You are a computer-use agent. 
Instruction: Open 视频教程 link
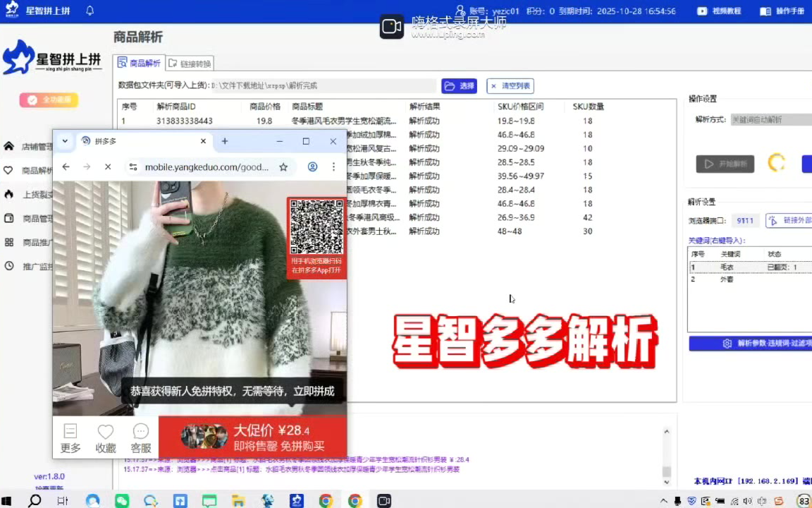pyautogui.click(x=719, y=11)
